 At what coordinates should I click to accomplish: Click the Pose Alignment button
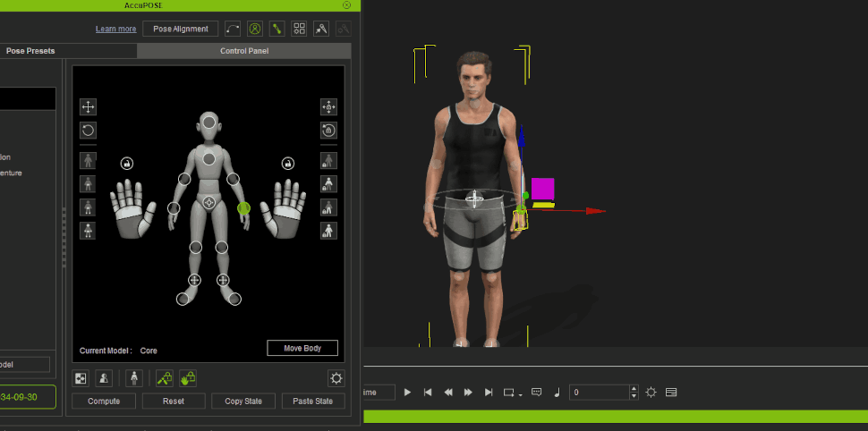click(x=181, y=29)
